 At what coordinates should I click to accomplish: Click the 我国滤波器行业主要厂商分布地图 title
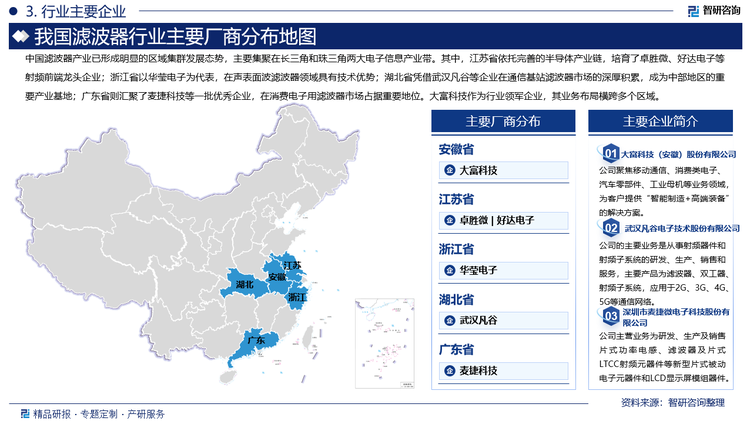pyautogui.click(x=175, y=36)
